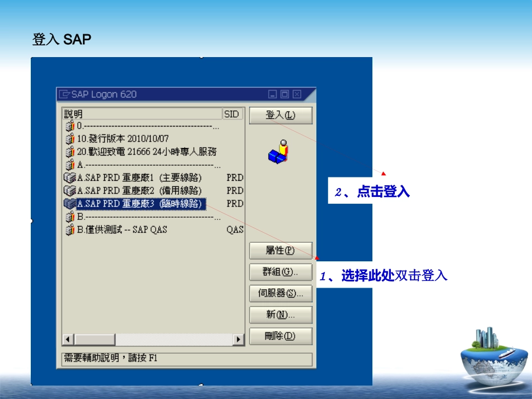The height and width of the screenshot is (399, 532).
Task: Click the PRD SID of 重慶廠3
Action: coord(235,203)
